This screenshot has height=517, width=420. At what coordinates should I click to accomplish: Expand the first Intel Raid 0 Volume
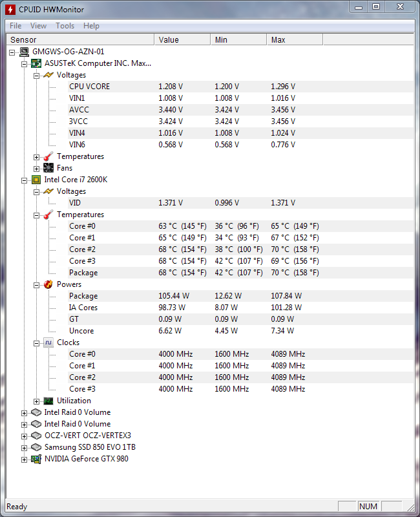[x=24, y=413]
